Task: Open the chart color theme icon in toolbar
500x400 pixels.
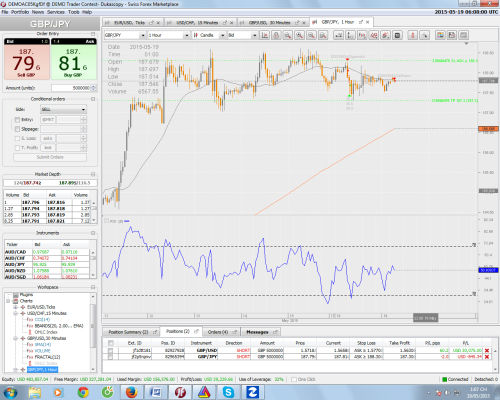Action: (x=440, y=35)
